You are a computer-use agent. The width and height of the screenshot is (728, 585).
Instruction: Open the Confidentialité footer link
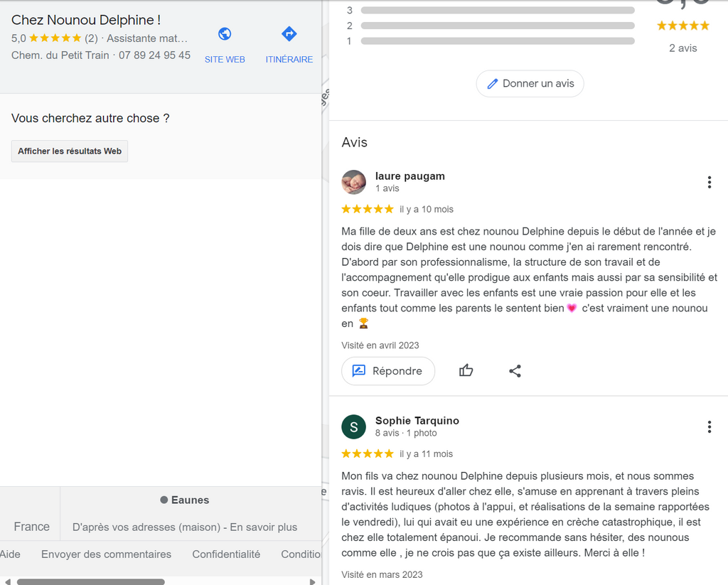click(226, 554)
